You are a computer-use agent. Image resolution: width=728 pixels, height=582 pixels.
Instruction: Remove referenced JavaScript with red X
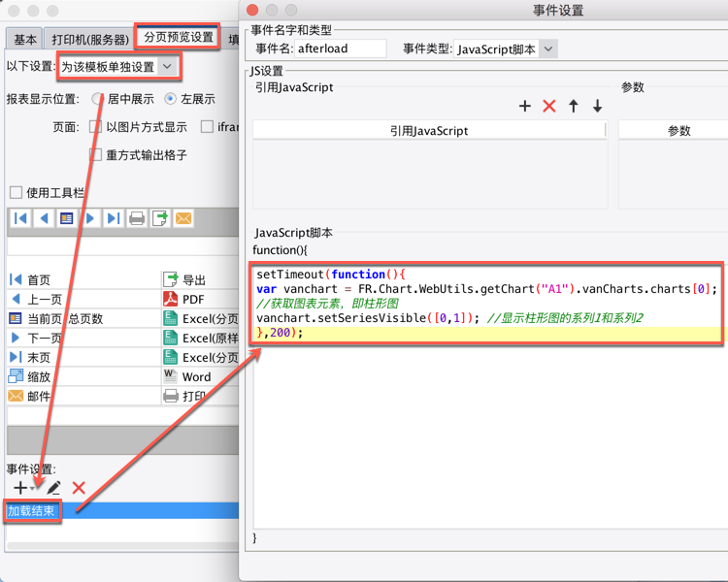549,107
